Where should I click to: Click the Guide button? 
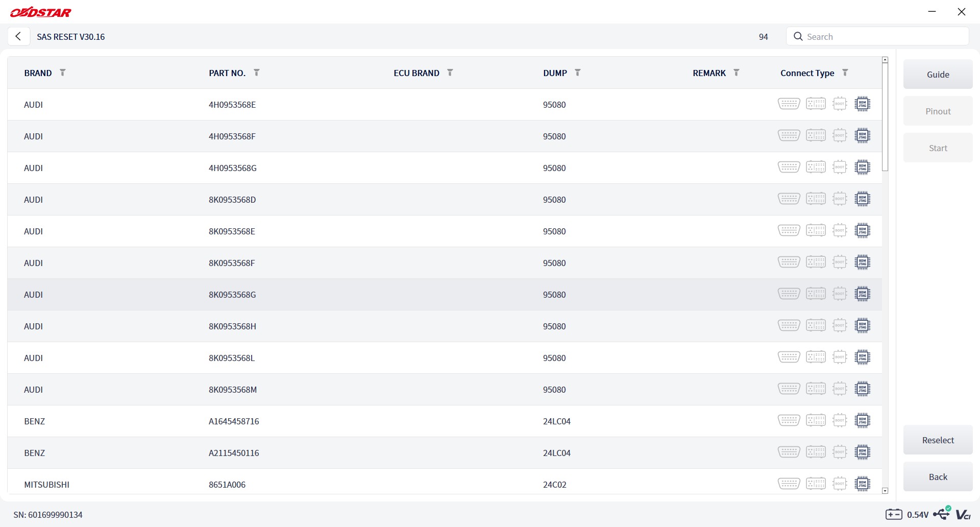pyautogui.click(x=938, y=75)
